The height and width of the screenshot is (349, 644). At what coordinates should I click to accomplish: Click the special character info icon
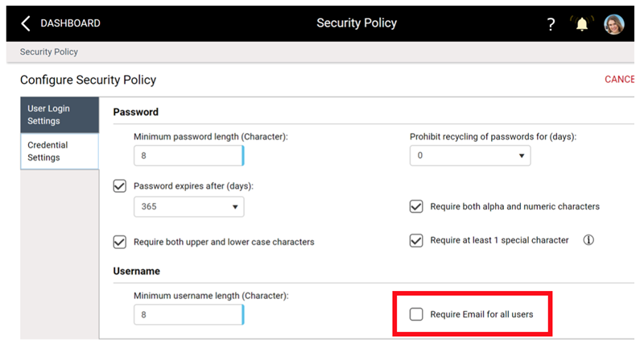(x=588, y=240)
